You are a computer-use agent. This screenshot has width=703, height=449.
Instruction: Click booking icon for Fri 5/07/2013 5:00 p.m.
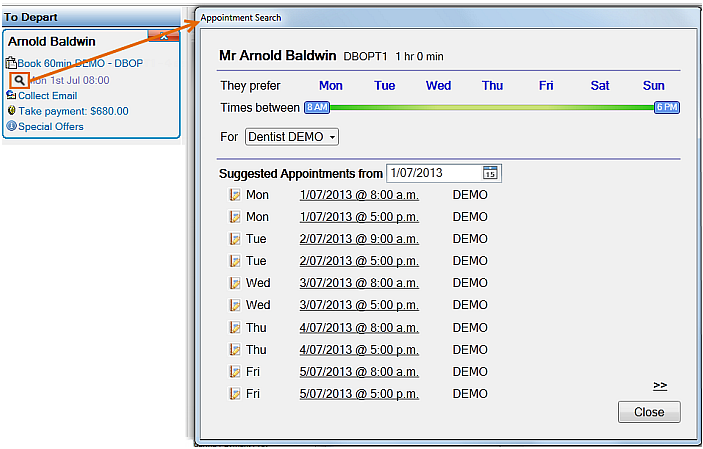tap(235, 393)
